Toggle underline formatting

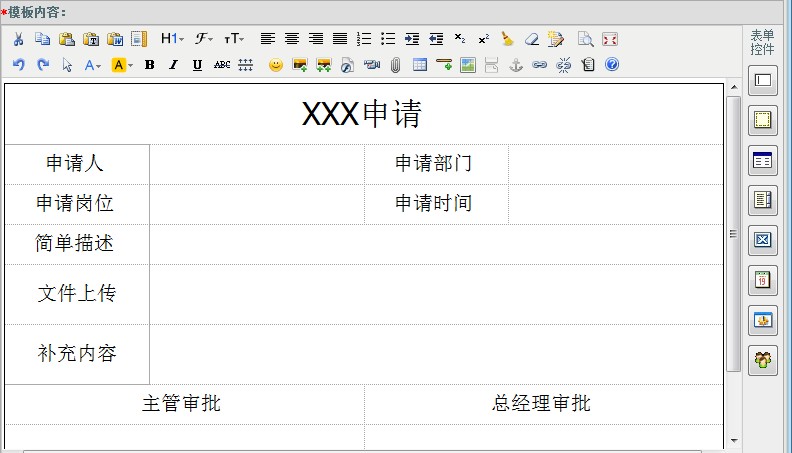coord(197,65)
